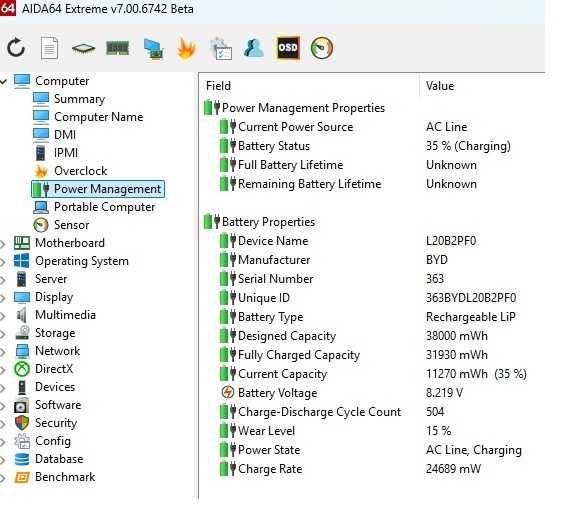The image size is (576, 528).
Task: Select the Manufacturer row
Action: pyautogui.click(x=334, y=260)
